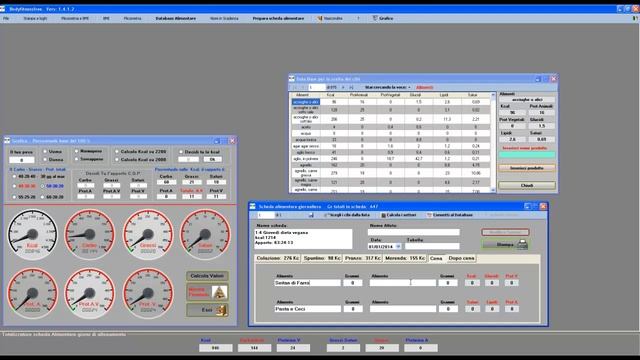
Task: Click the Grafico window title icon
Action: point(7,140)
